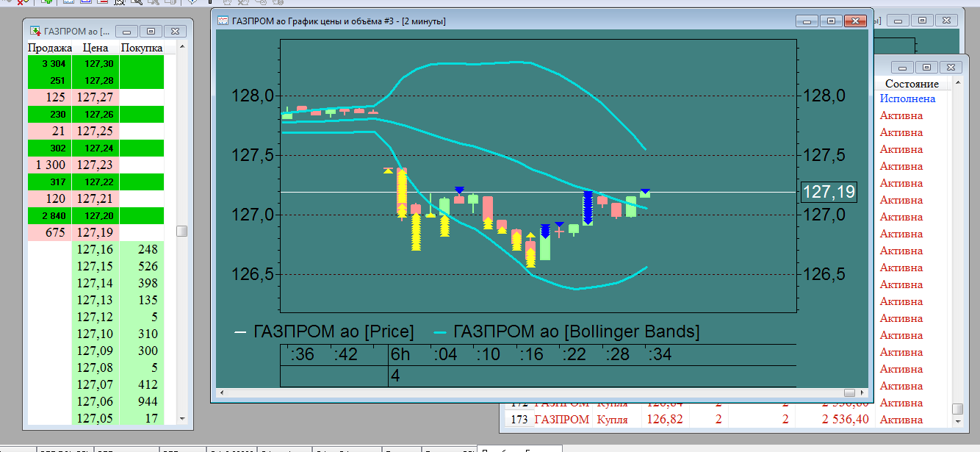Screen dimensions: 980x452
Task: Maximize the background chart window behind the front chart
Action: pos(923,21)
